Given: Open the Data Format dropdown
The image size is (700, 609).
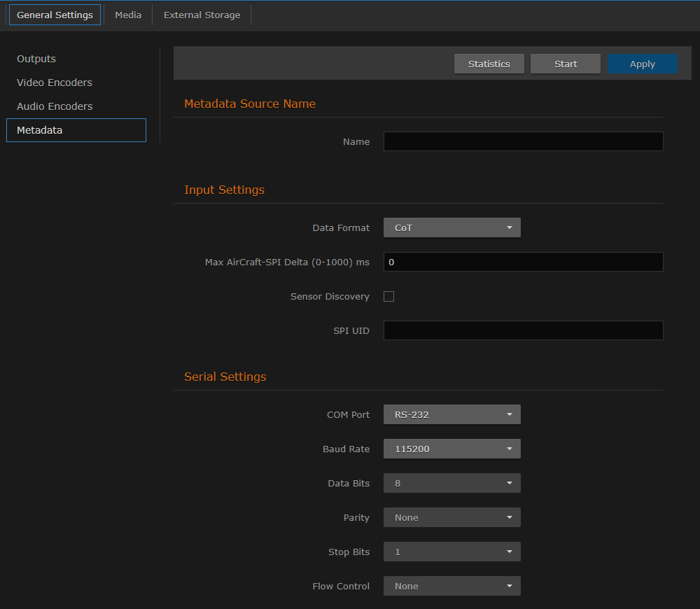Looking at the screenshot, I should point(451,227).
